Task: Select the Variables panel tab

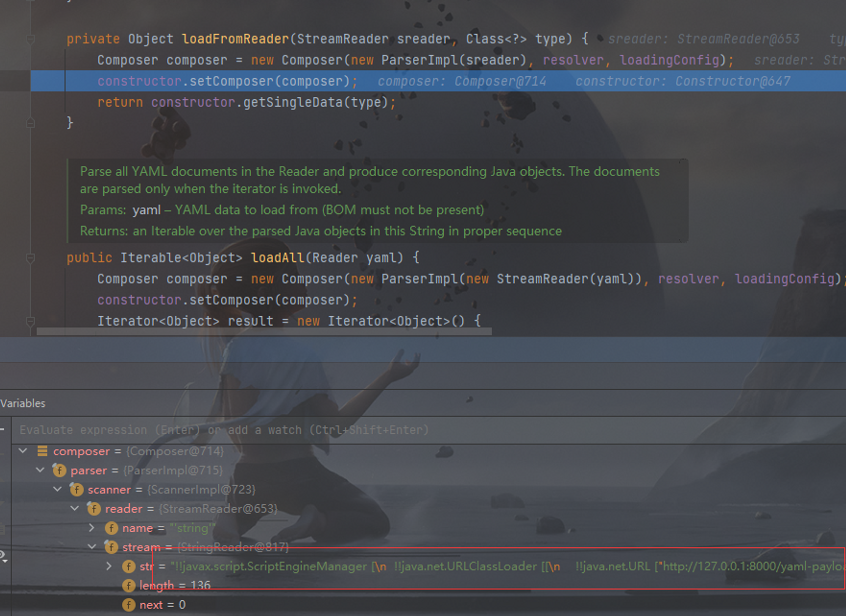Action: click(23, 403)
